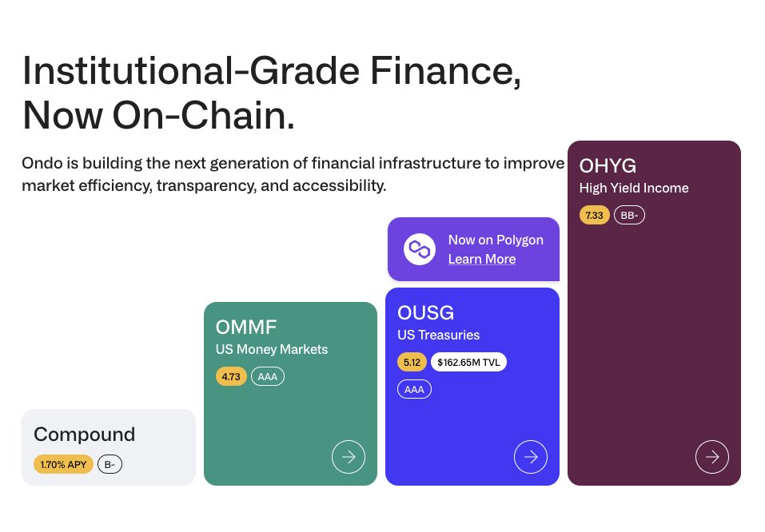Viewport: 765px width, 532px height.
Task: Click the 1.70% APY badge
Action: pyautogui.click(x=63, y=464)
